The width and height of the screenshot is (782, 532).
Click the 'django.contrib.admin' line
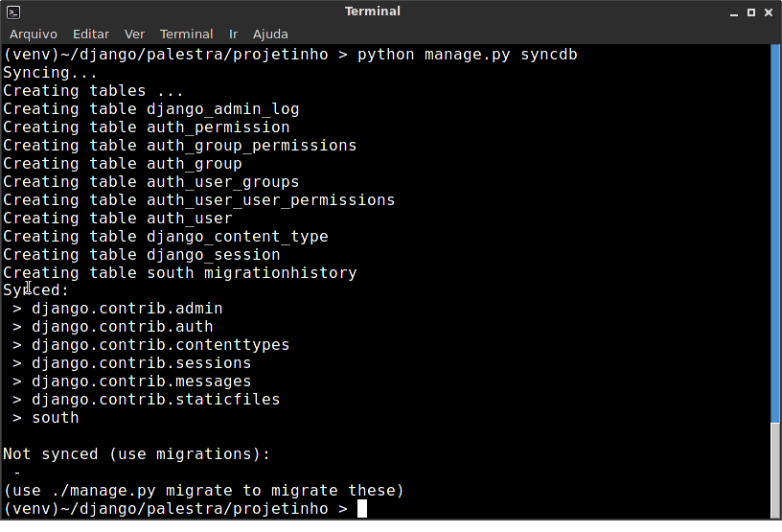tap(118, 309)
